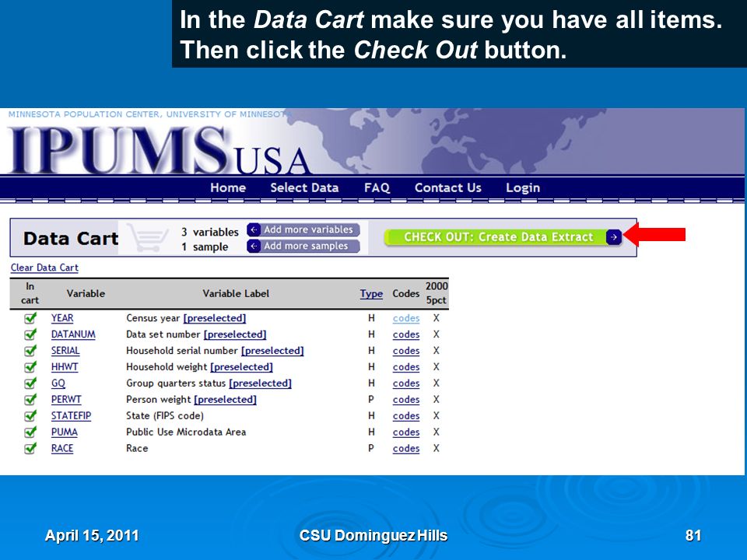Click [preselected] link for Census year

215,318
